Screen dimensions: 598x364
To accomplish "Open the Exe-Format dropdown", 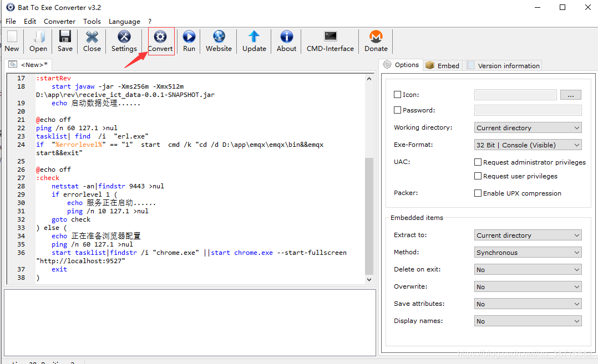I will (x=528, y=145).
